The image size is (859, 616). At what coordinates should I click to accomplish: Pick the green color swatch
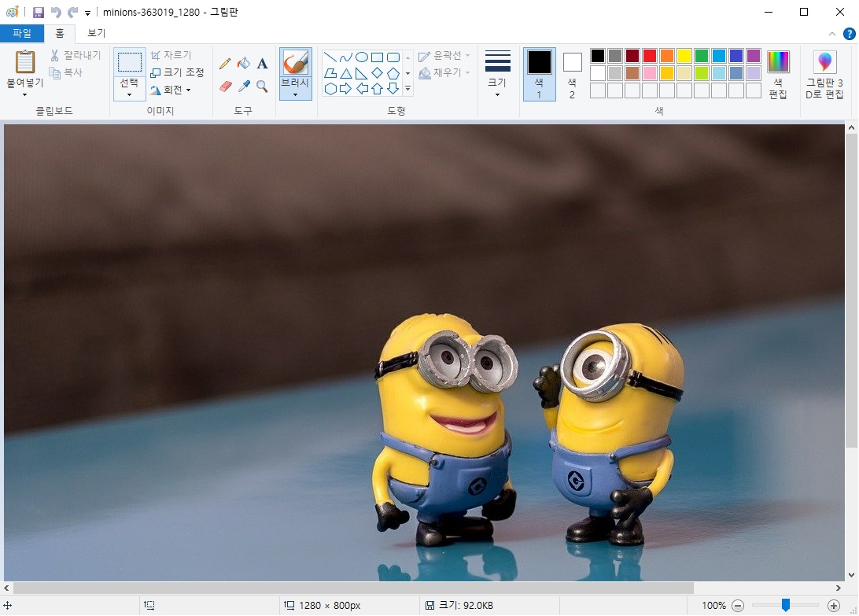tap(702, 55)
